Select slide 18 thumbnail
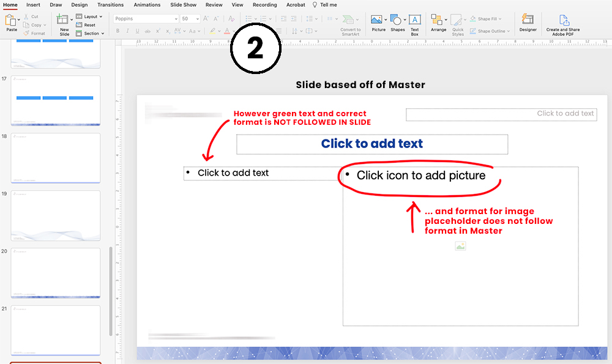612x364 pixels. click(x=56, y=158)
